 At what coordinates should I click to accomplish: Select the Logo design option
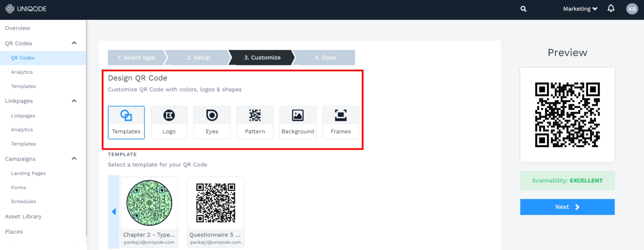click(x=169, y=122)
